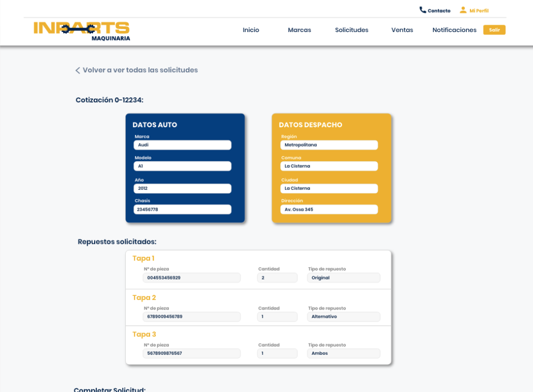Viewport: 533px width, 392px height.
Task: Click Tapa 3 Cantidad field
Action: [277, 353]
